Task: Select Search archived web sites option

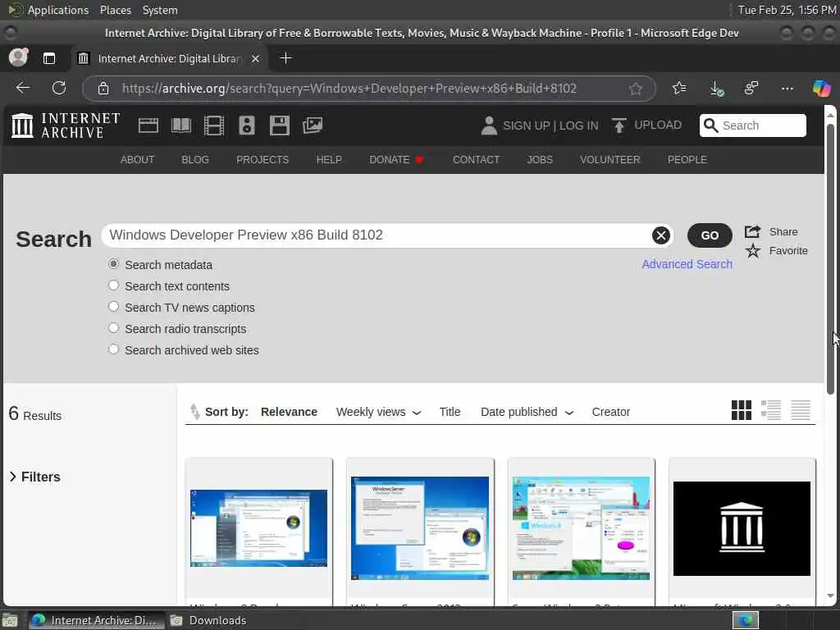Action: point(113,349)
